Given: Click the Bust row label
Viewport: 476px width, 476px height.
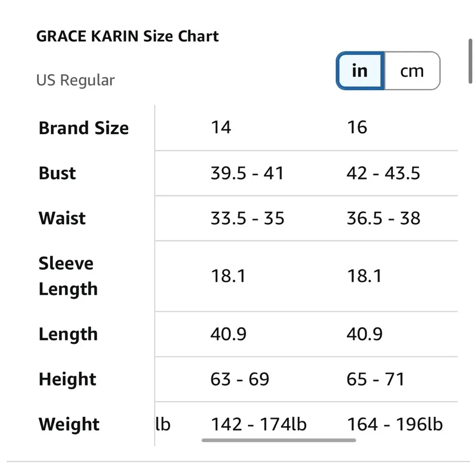Looking at the screenshot, I should coord(57,173).
